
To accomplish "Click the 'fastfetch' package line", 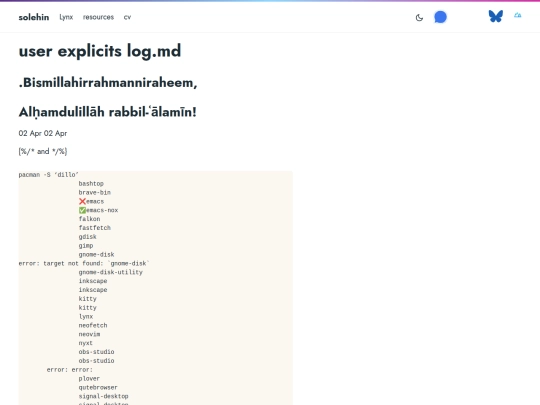I will coord(95,228).
